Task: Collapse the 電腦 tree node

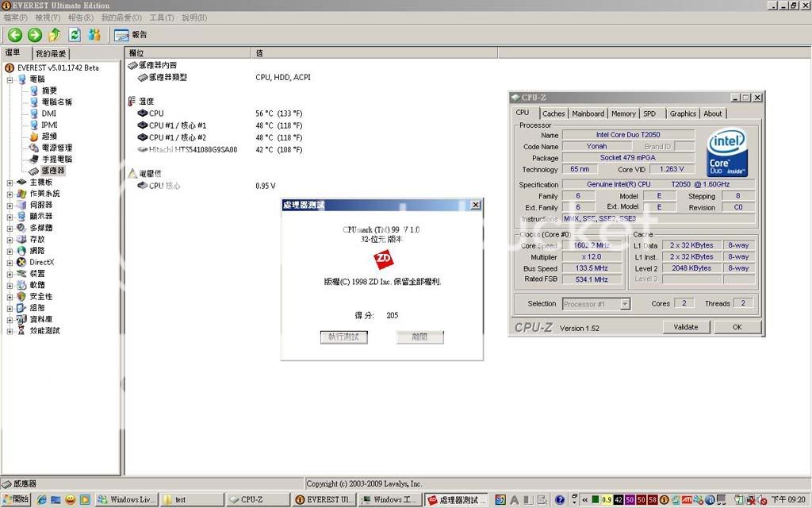Action: (10, 80)
